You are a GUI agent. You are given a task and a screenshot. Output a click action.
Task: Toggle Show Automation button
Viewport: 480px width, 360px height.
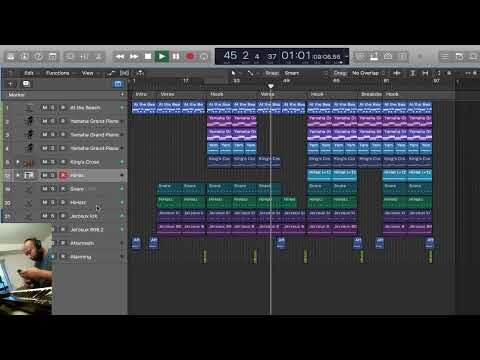[x=111, y=73]
